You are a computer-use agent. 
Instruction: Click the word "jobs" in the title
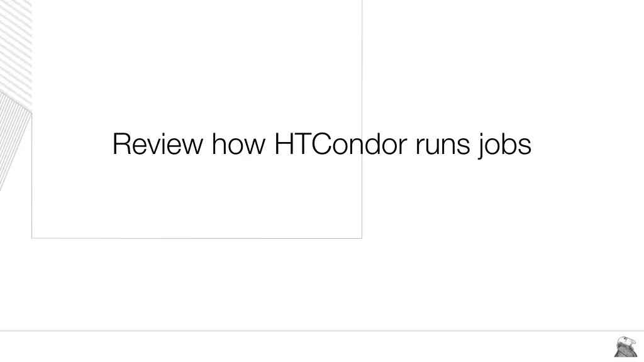click(505, 144)
